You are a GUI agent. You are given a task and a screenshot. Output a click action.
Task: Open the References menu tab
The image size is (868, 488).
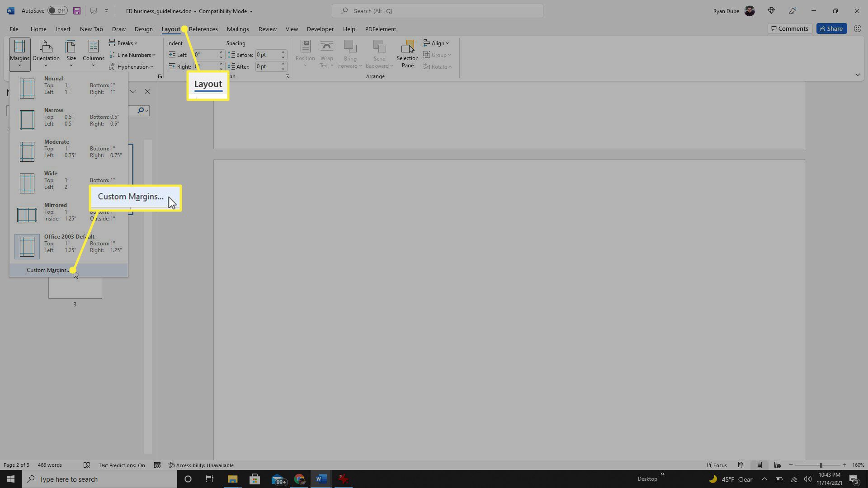[x=203, y=28]
